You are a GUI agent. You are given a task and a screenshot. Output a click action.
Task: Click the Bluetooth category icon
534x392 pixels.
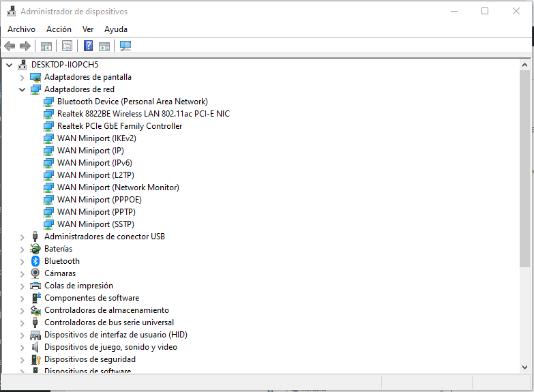[x=35, y=261]
